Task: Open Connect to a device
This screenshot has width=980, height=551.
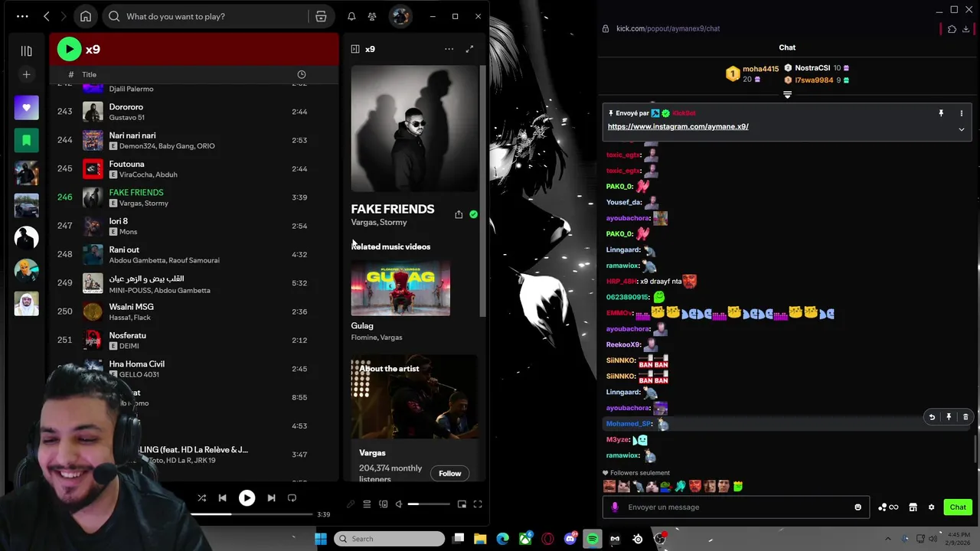Action: click(384, 504)
